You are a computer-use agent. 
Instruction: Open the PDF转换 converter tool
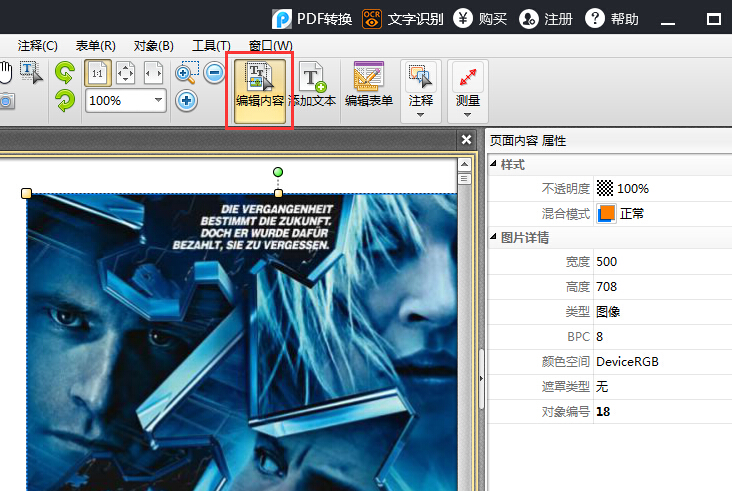[312, 19]
